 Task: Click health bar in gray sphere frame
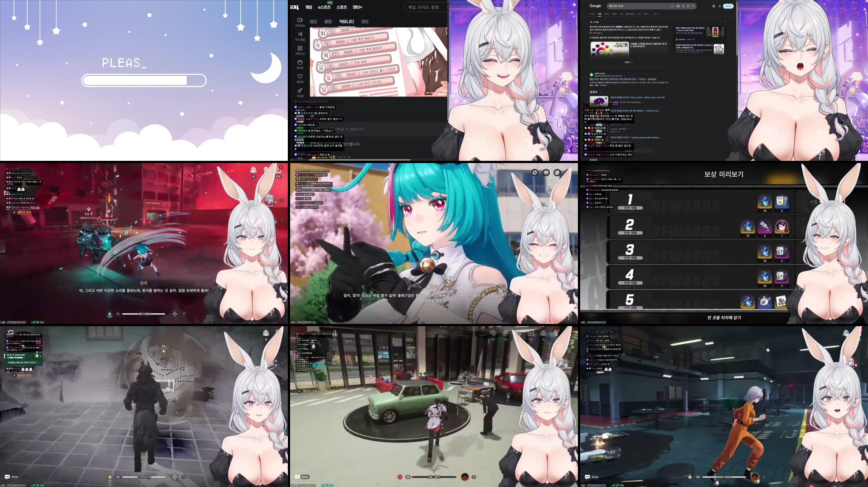point(145,477)
